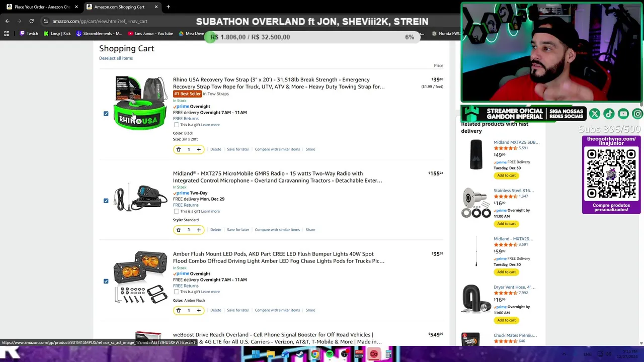Open File Explorer from the taskbar
This screenshot has width=644, height=362.
coord(270,354)
